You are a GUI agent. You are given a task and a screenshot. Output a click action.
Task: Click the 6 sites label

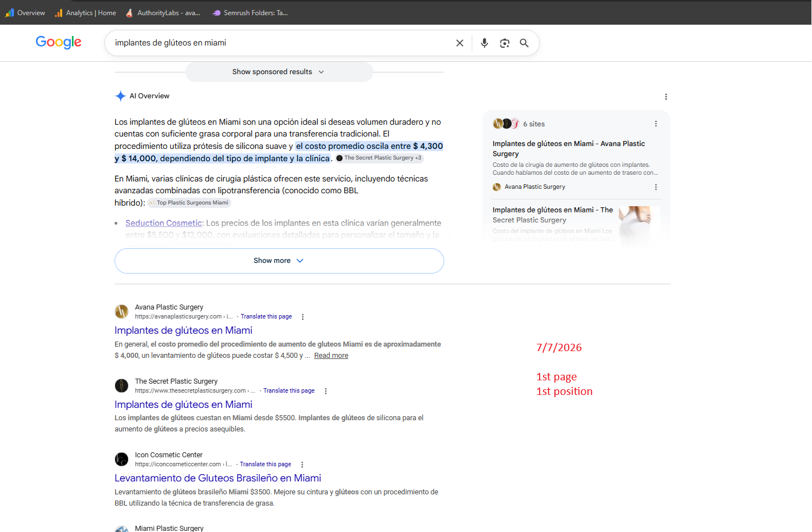pos(534,124)
